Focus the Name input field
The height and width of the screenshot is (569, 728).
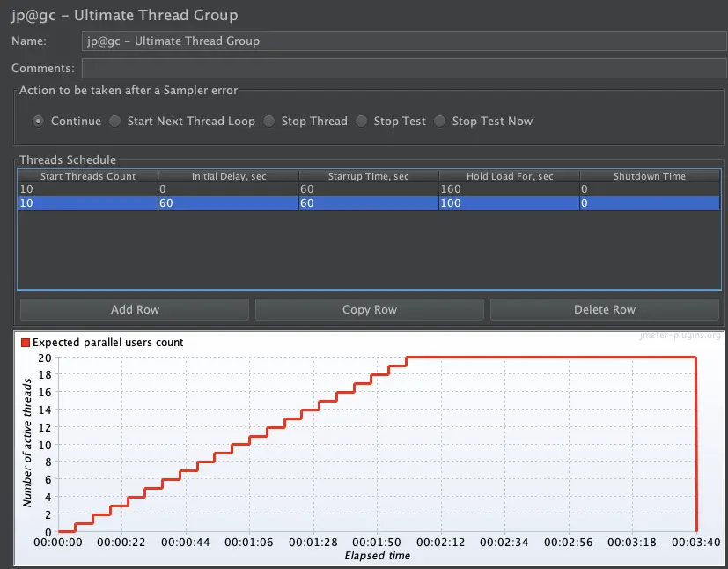(x=404, y=41)
